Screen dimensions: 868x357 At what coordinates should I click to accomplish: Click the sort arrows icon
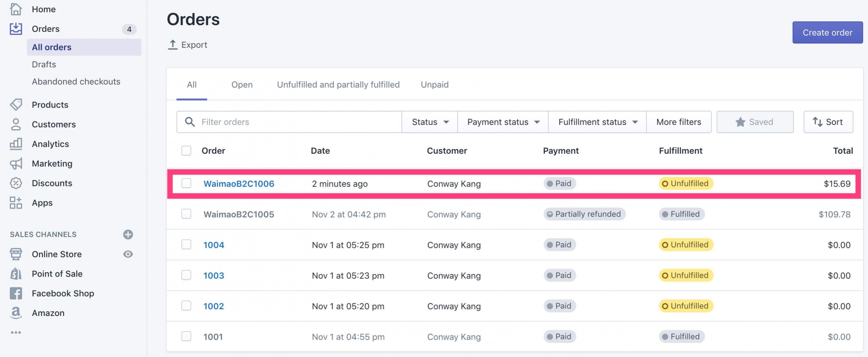pos(817,122)
